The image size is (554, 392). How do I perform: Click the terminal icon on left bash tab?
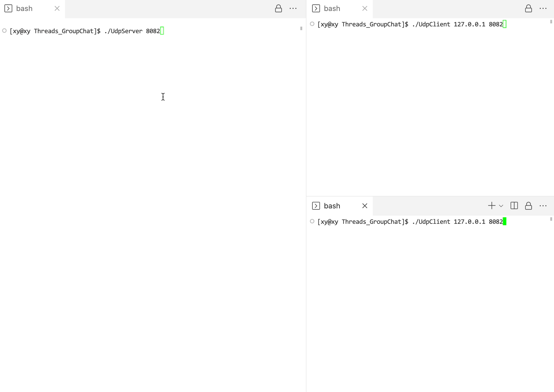8,9
